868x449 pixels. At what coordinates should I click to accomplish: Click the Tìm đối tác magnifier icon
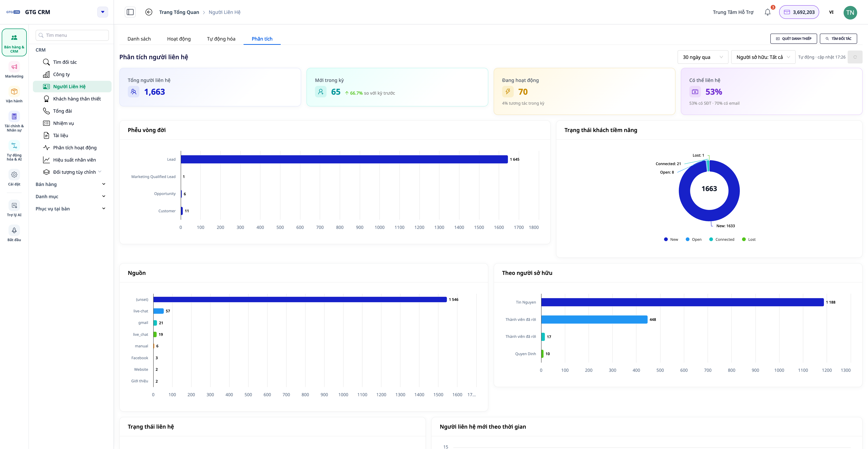point(46,62)
